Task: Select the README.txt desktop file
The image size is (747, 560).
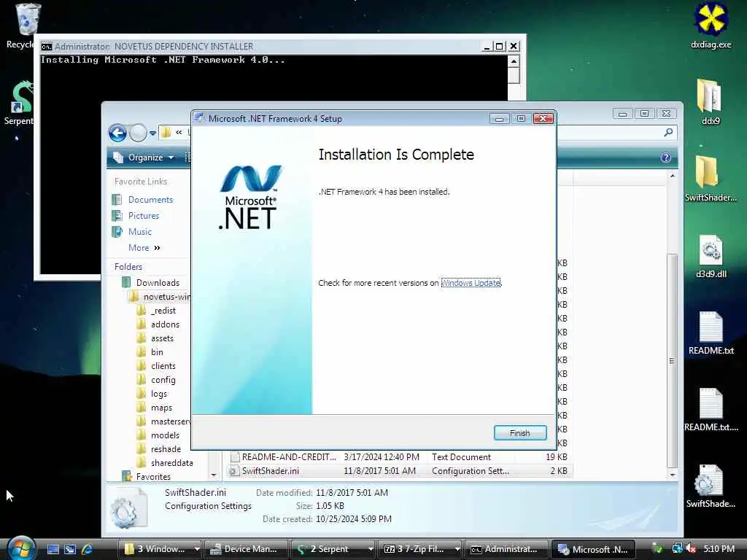Action: [711, 332]
